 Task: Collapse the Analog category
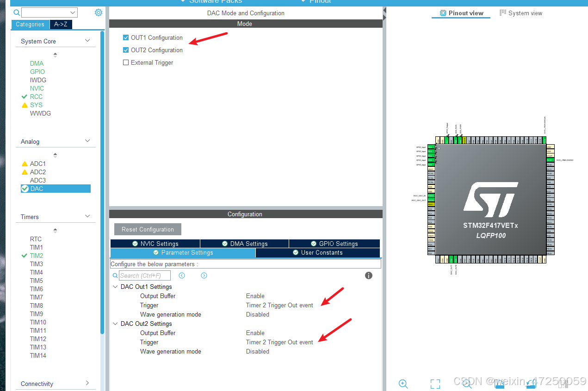click(87, 141)
